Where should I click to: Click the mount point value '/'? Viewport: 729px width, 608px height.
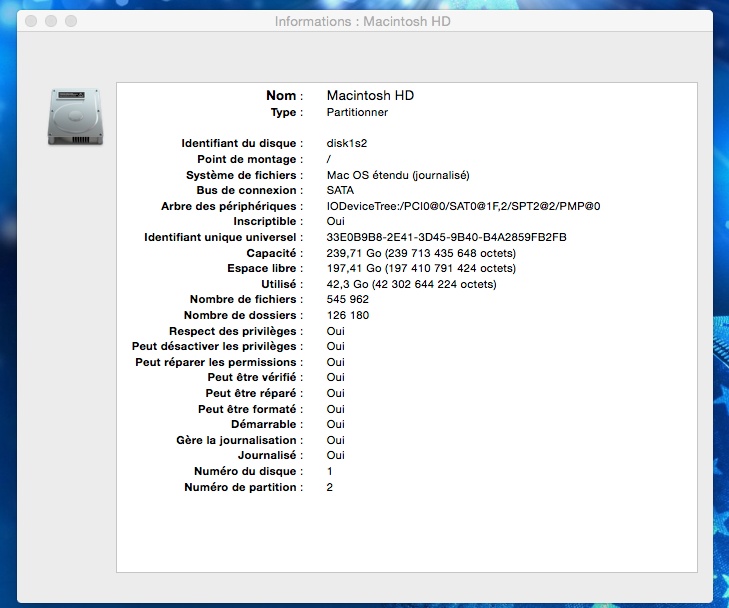point(329,159)
